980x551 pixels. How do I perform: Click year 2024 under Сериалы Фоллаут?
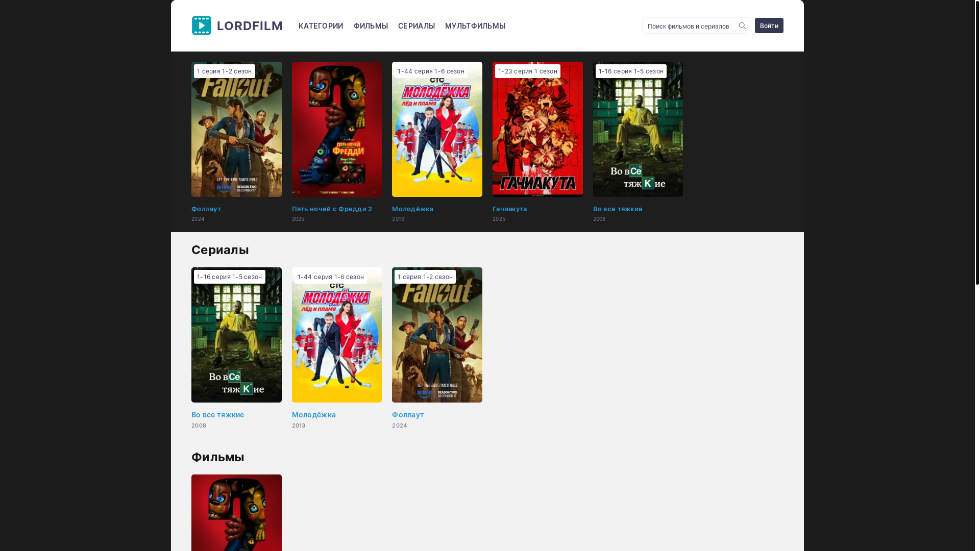[399, 425]
